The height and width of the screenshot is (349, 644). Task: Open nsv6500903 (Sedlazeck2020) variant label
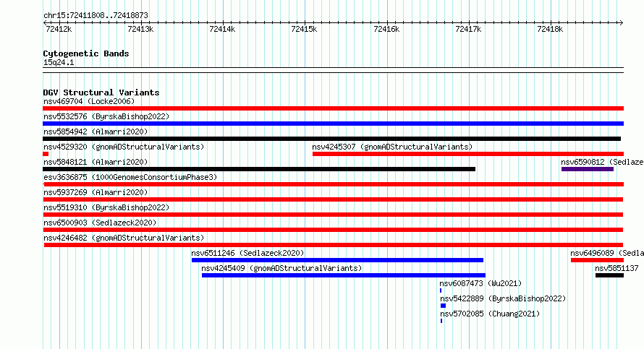pyautogui.click(x=100, y=223)
